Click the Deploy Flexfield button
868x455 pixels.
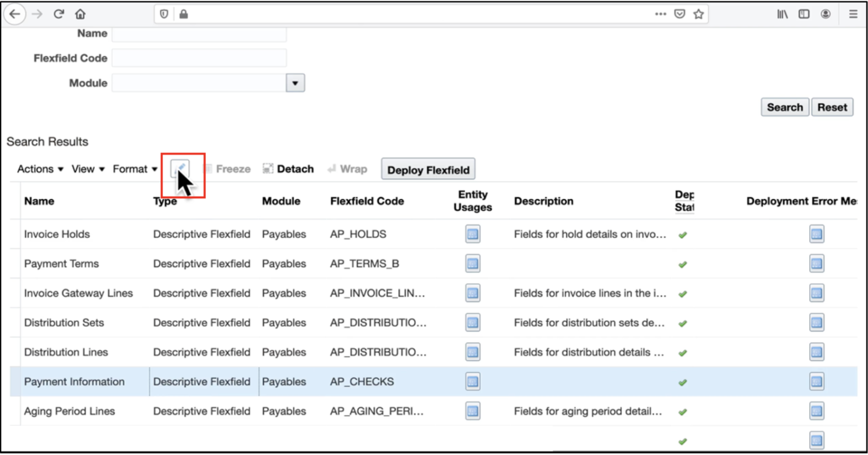[428, 168]
